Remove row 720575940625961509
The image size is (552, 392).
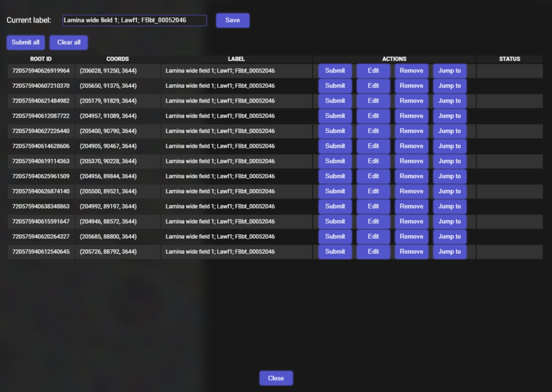pos(411,176)
